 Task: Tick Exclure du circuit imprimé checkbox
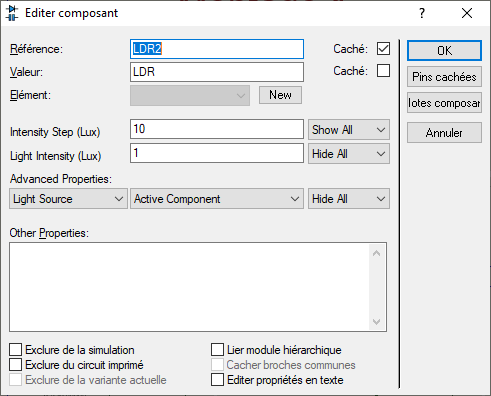coord(16,365)
